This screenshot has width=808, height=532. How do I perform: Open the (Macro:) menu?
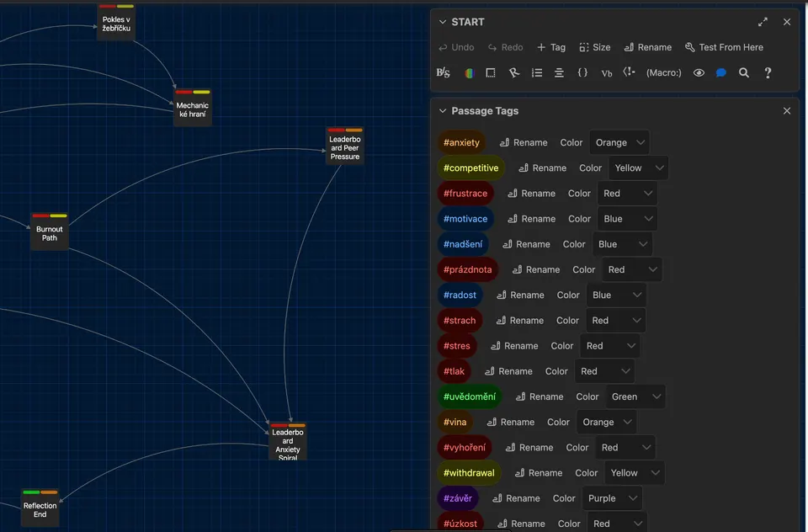pyautogui.click(x=664, y=72)
